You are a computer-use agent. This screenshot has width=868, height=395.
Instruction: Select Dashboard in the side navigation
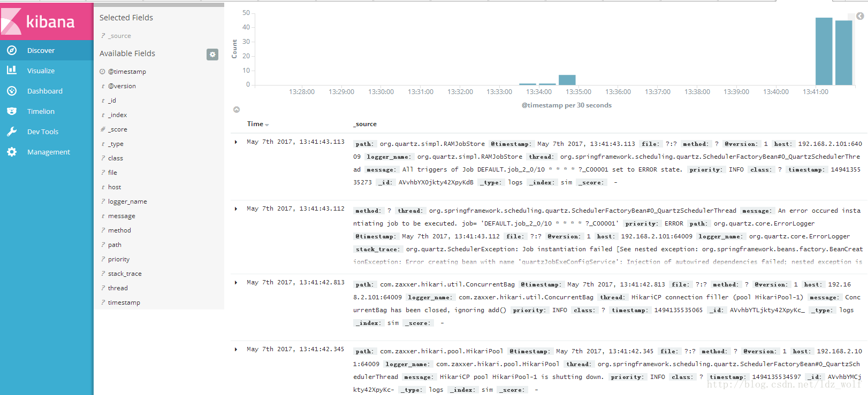point(45,91)
